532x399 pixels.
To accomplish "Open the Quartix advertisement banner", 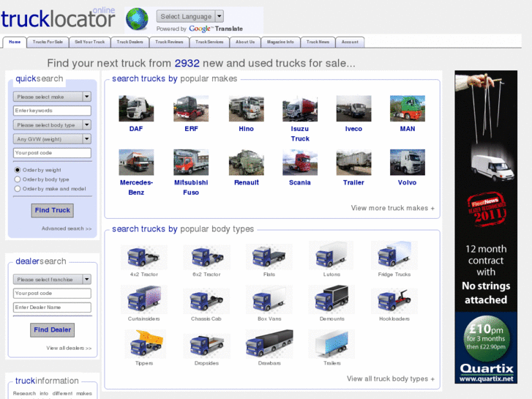I will coord(486,227).
